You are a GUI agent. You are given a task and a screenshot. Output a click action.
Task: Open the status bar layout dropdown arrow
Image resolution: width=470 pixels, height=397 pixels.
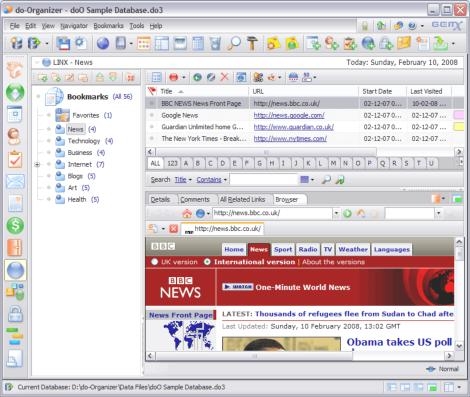pyautogui.click(x=459, y=387)
